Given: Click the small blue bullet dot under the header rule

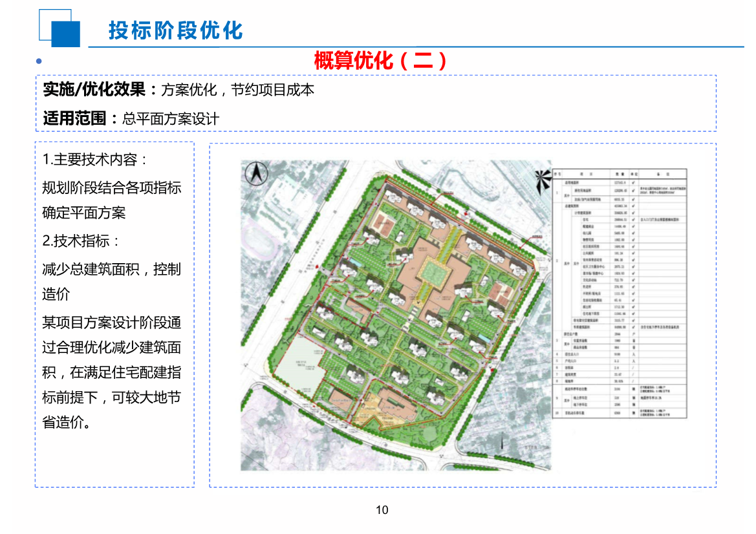Looking at the screenshot, I should pyautogui.click(x=40, y=60).
